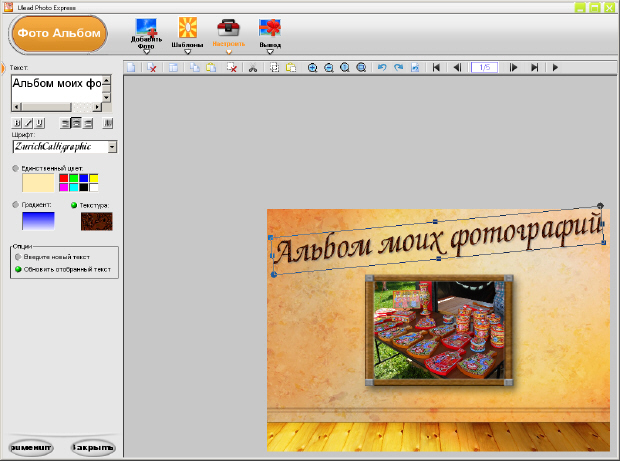Pick the magenta color swatch
This screenshot has width=620, height=461.
coord(64,187)
